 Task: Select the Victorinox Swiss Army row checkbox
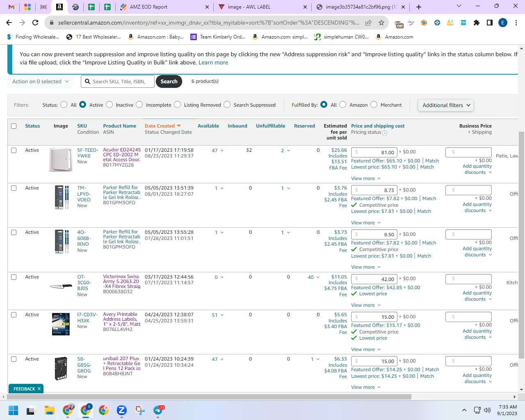pyautogui.click(x=14, y=277)
